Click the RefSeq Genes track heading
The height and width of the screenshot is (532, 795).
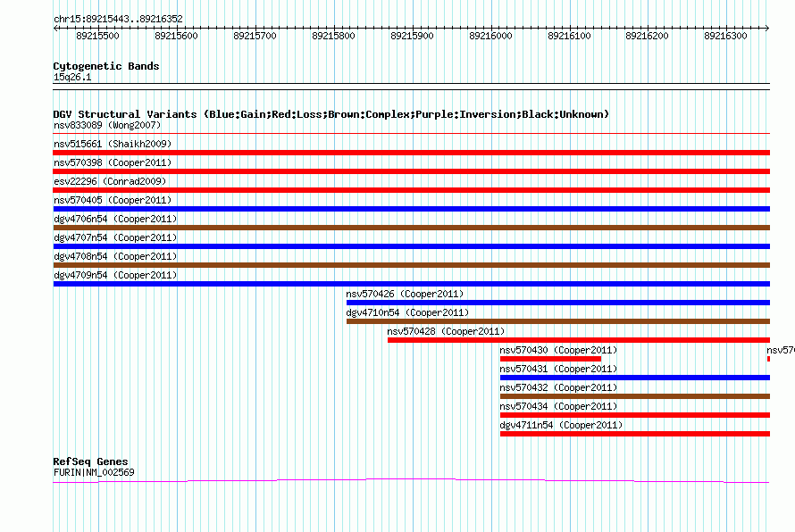(90, 461)
